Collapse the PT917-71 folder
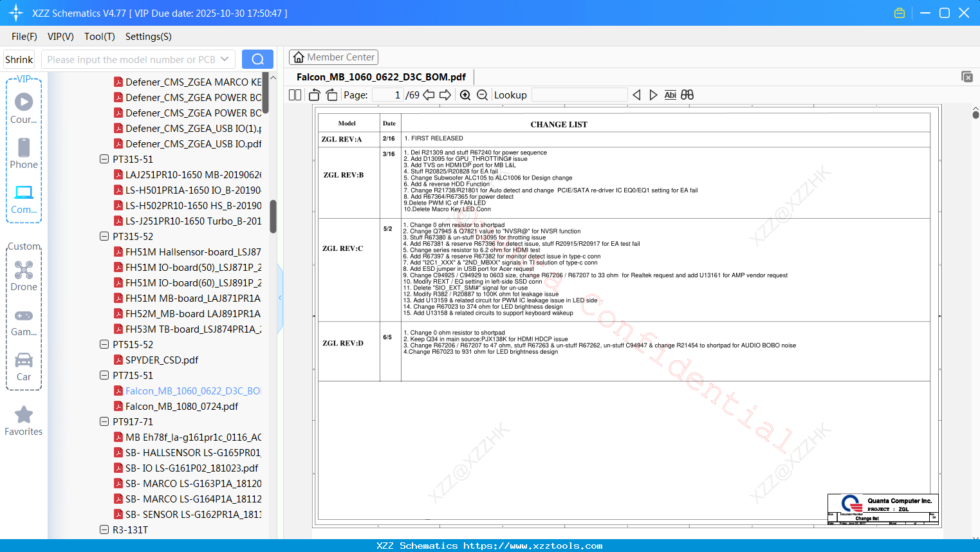The width and height of the screenshot is (980, 552). pos(104,421)
